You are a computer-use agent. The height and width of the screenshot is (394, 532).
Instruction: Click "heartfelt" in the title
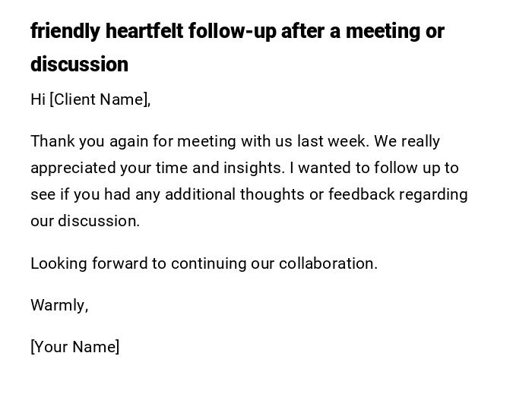click(144, 31)
